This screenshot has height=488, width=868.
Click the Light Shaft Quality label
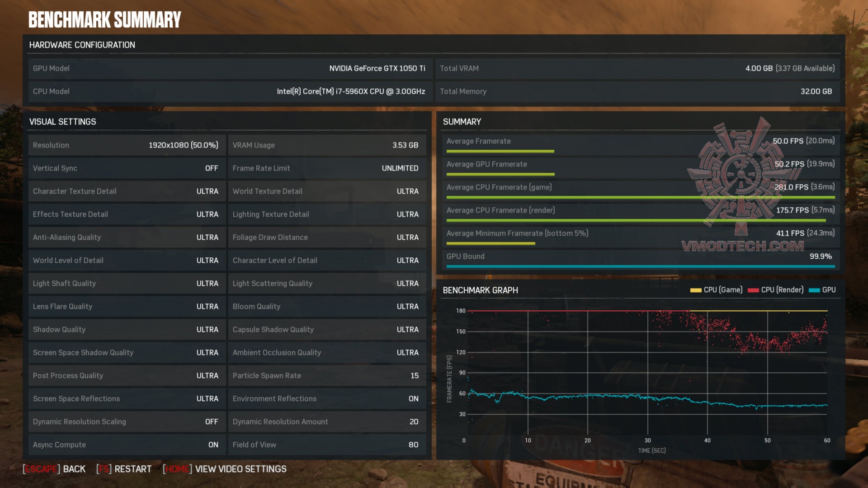64,284
